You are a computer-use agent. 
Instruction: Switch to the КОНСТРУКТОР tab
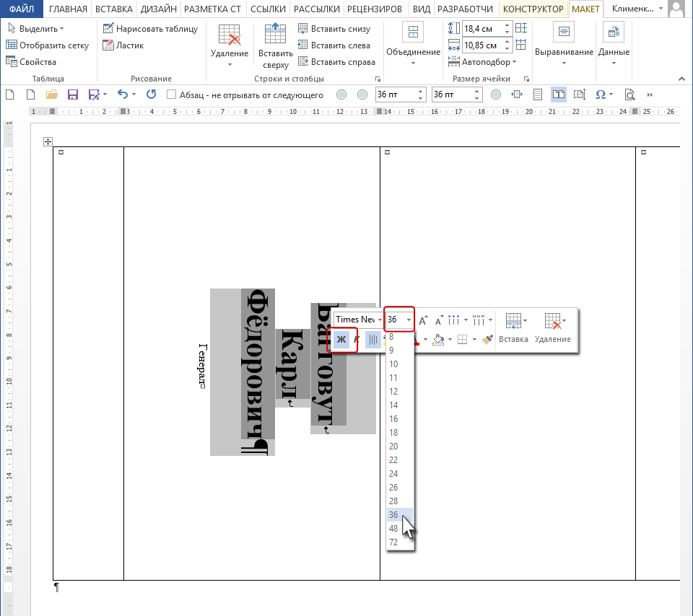(x=533, y=9)
